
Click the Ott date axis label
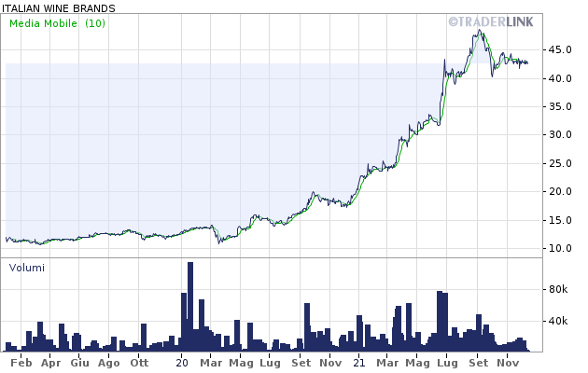click(x=139, y=363)
